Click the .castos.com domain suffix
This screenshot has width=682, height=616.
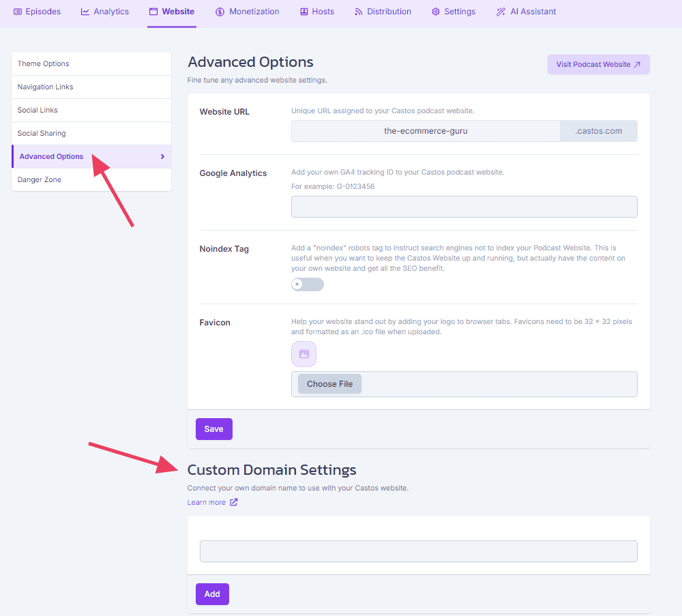599,131
